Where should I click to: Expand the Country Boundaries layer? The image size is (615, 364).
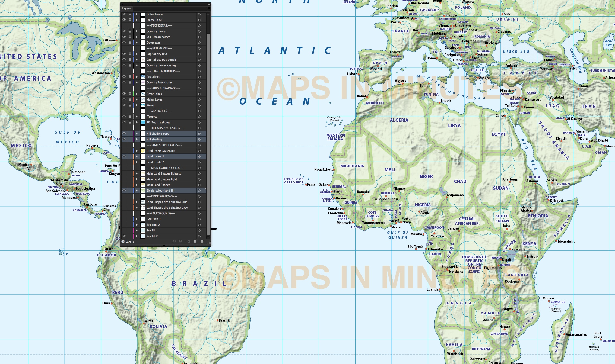point(137,82)
